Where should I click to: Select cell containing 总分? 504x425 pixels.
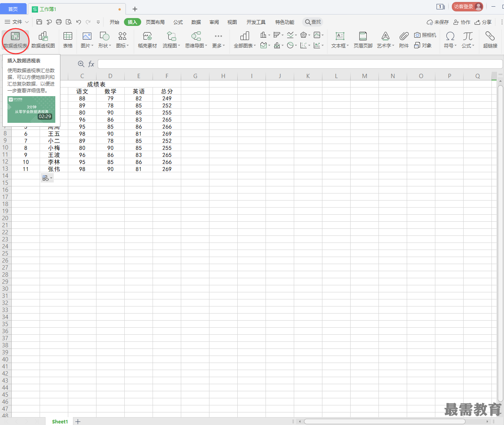point(167,91)
